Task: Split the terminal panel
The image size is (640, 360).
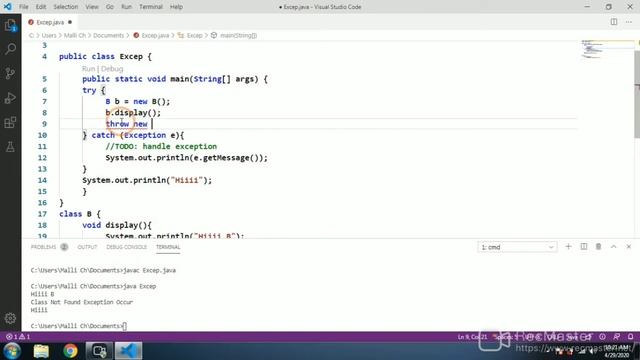Action: (584, 247)
